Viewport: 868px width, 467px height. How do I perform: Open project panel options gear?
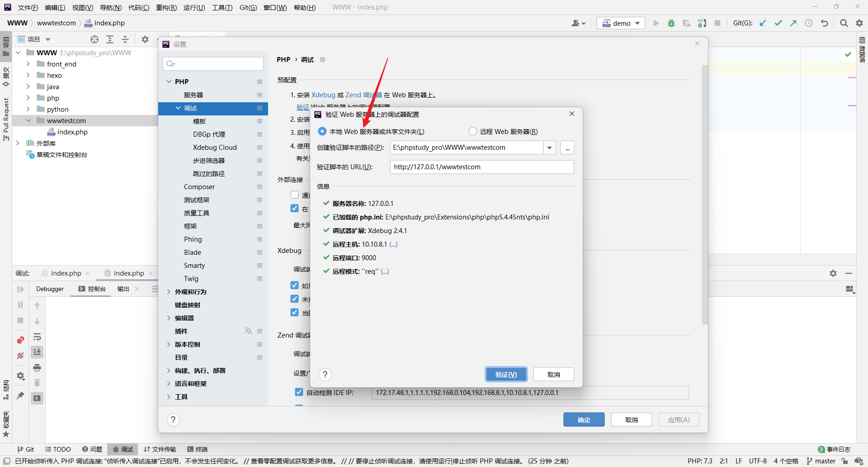coord(145,39)
